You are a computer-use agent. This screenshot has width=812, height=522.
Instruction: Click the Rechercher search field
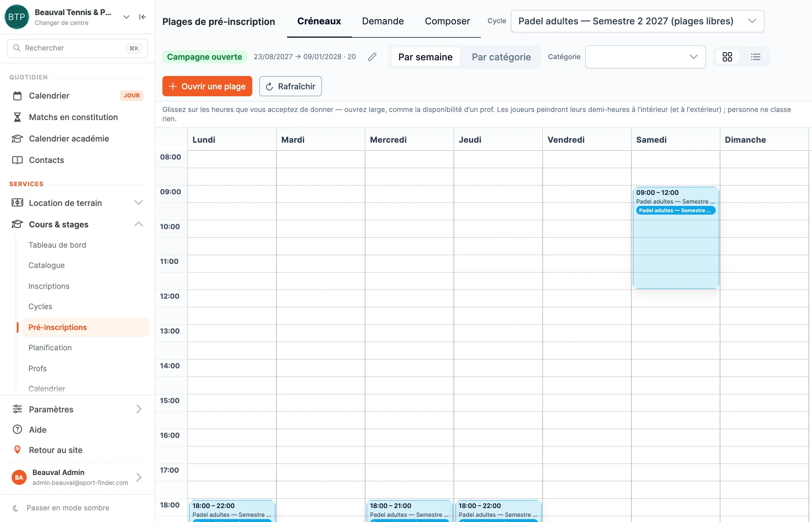[x=77, y=48]
